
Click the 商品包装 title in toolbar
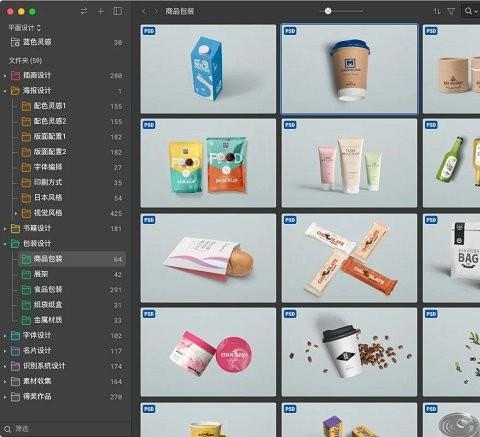click(180, 11)
